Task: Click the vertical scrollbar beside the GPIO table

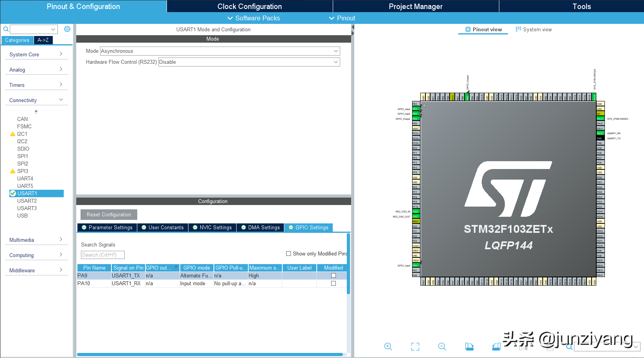Action: point(348,264)
